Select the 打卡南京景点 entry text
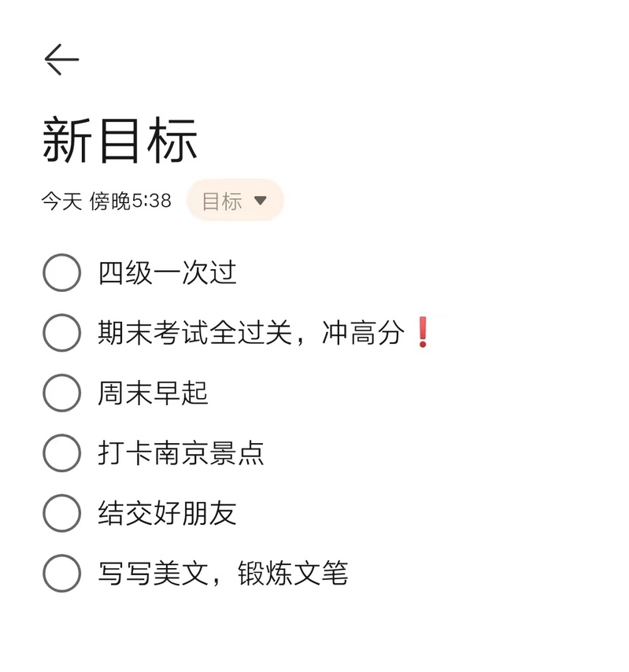The image size is (629, 672). tap(181, 453)
